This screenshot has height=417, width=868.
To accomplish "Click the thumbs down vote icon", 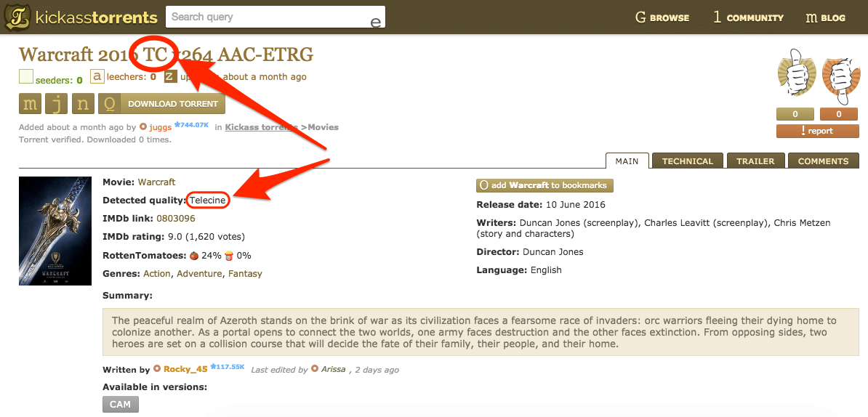I will (838, 78).
